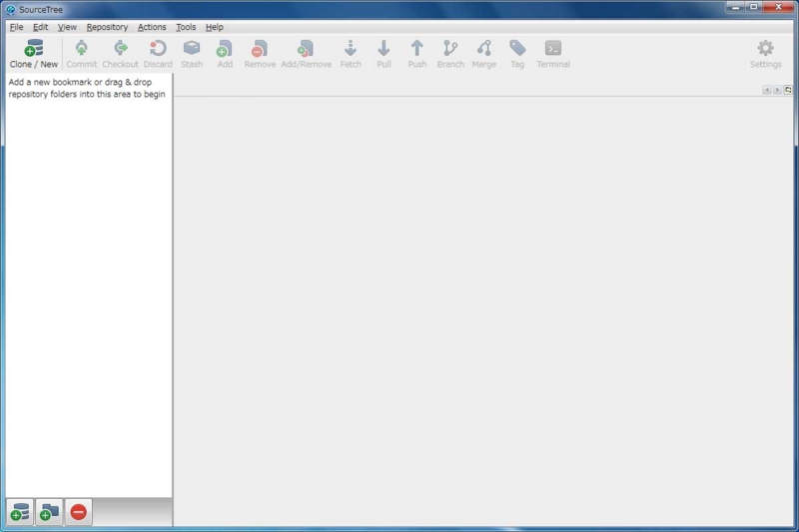Click the SourceTree title bar app icon

(10, 9)
